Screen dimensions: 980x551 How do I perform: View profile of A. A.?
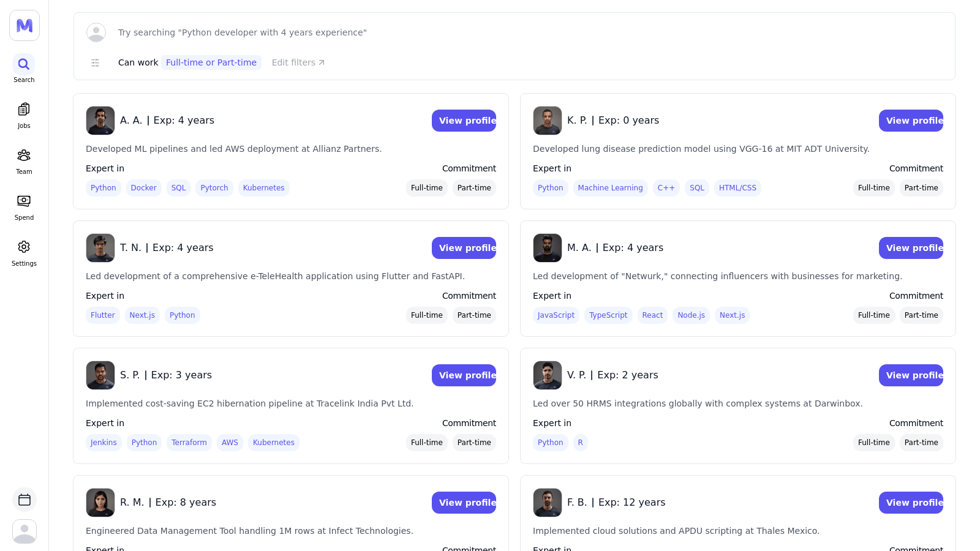point(464,121)
